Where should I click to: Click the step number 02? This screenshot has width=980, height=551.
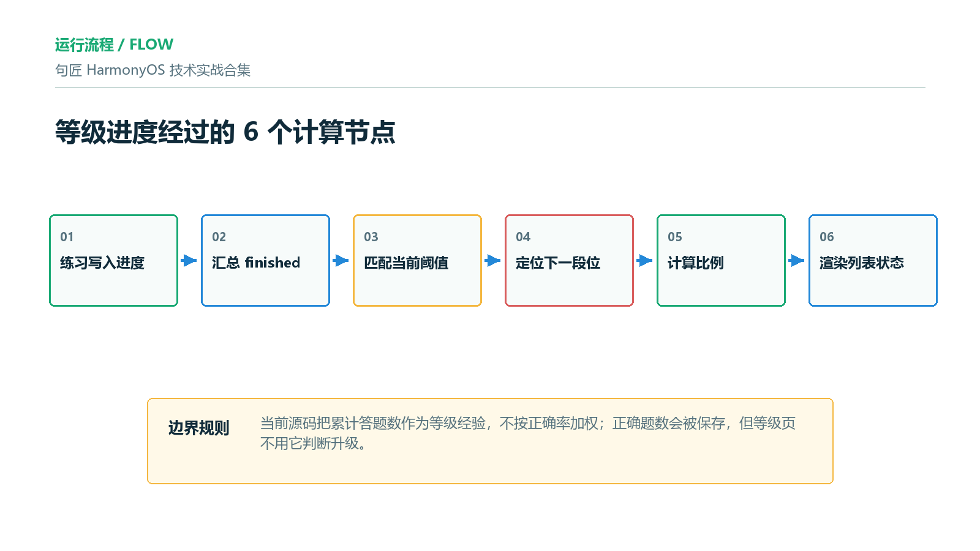(219, 237)
